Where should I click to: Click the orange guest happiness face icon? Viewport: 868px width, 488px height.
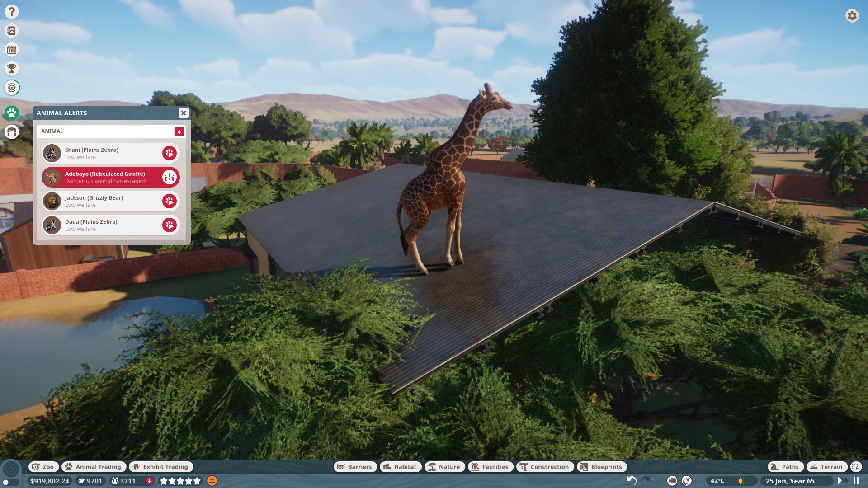click(x=212, y=481)
